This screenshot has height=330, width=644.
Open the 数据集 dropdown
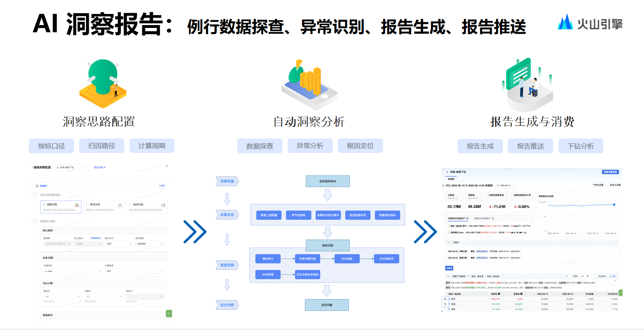58,244
